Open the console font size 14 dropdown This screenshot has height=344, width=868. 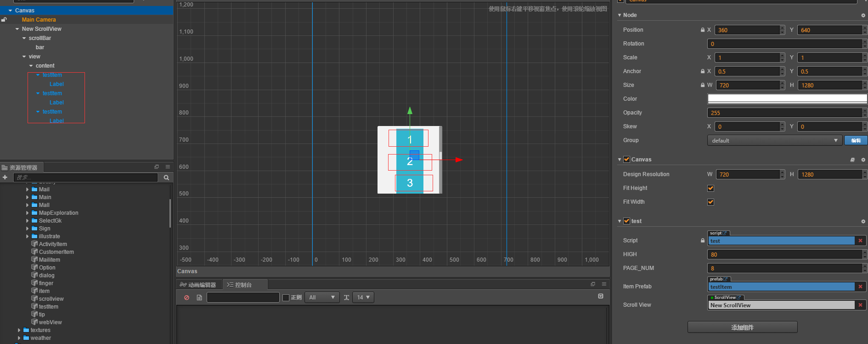click(x=363, y=298)
